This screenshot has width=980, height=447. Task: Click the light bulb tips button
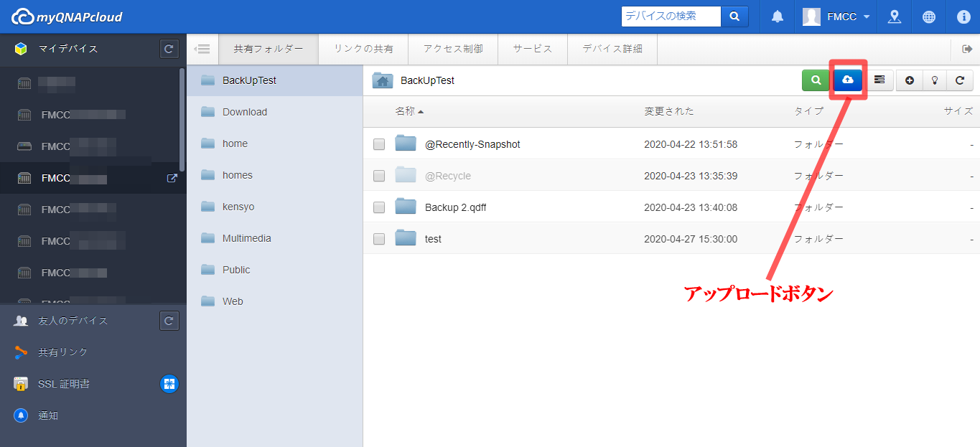(x=934, y=80)
